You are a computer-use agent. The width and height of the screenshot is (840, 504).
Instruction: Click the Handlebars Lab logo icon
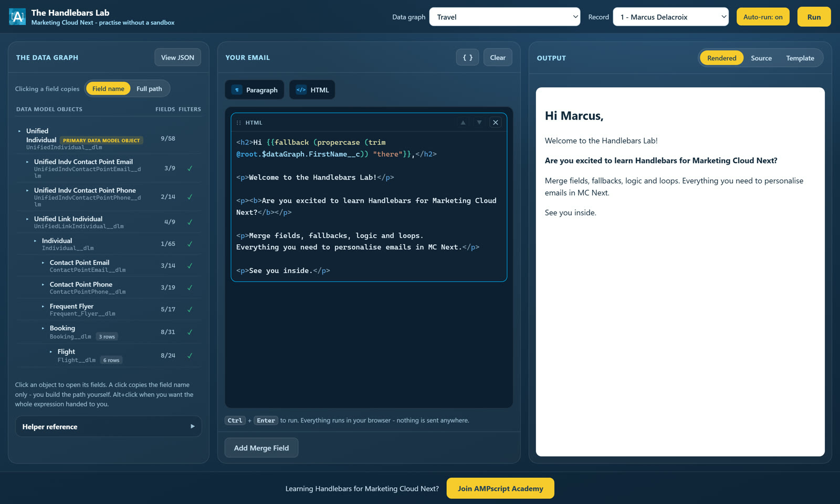coord(17,17)
